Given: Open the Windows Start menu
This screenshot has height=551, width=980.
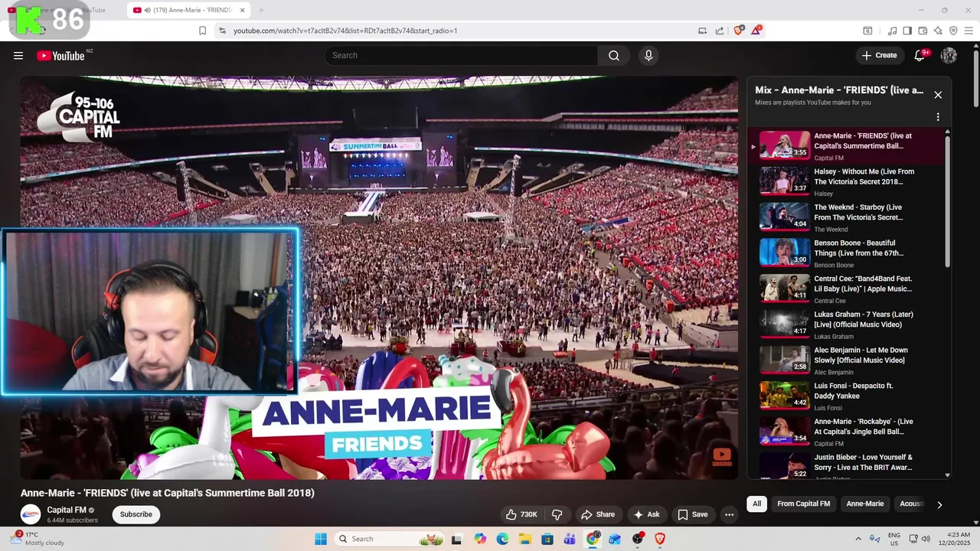Looking at the screenshot, I should point(321,539).
